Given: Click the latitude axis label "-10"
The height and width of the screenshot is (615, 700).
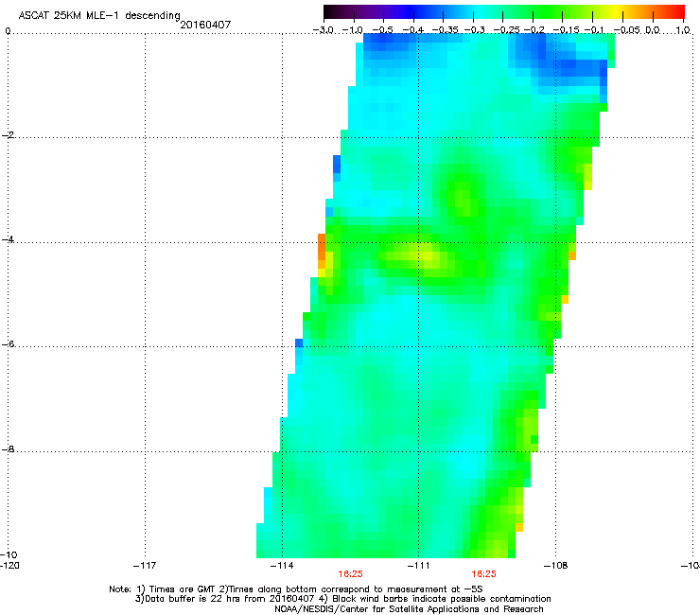Looking at the screenshot, I should point(9,554).
